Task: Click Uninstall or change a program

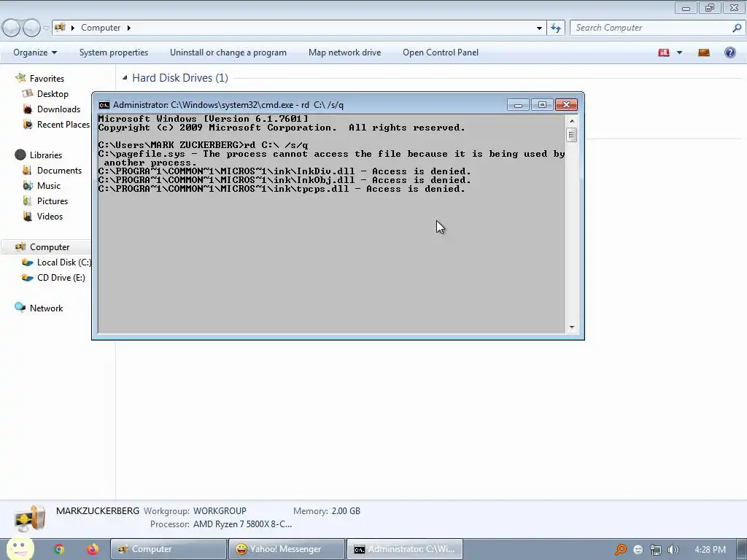Action: tap(228, 52)
